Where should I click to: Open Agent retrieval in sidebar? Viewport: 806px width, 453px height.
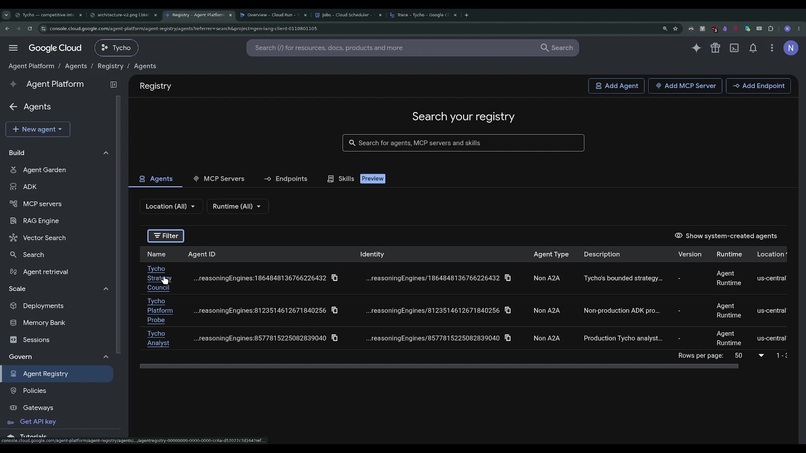tap(45, 271)
